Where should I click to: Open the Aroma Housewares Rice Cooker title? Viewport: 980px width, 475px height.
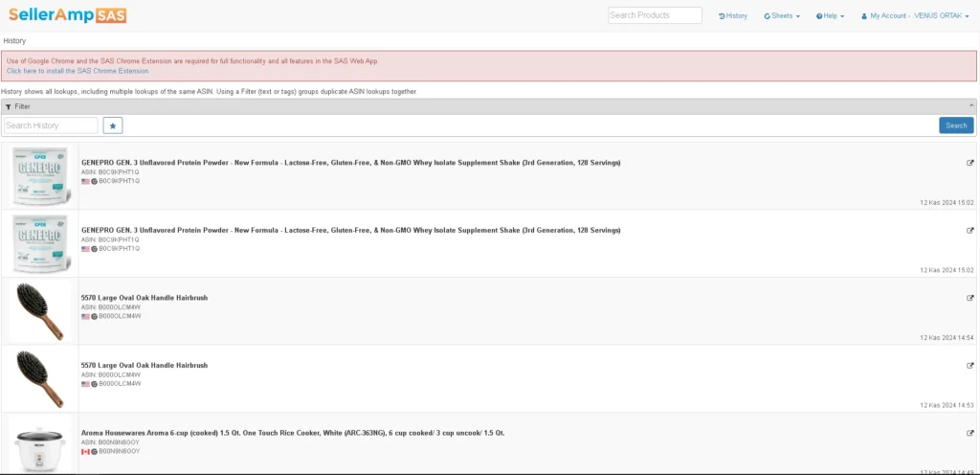293,433
